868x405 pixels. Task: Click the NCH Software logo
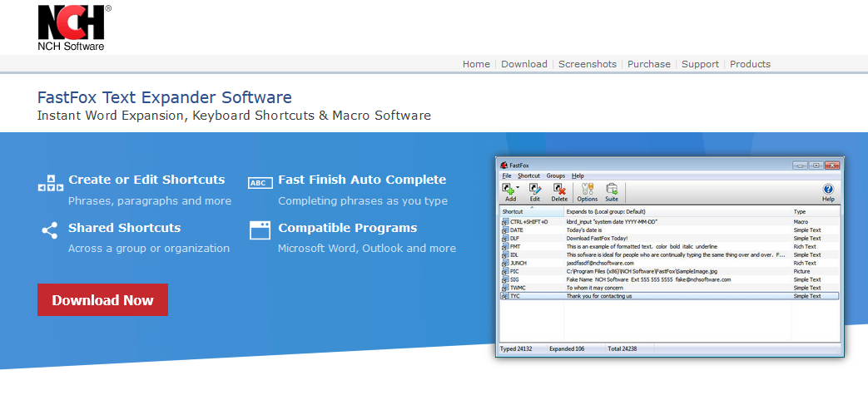(74, 28)
